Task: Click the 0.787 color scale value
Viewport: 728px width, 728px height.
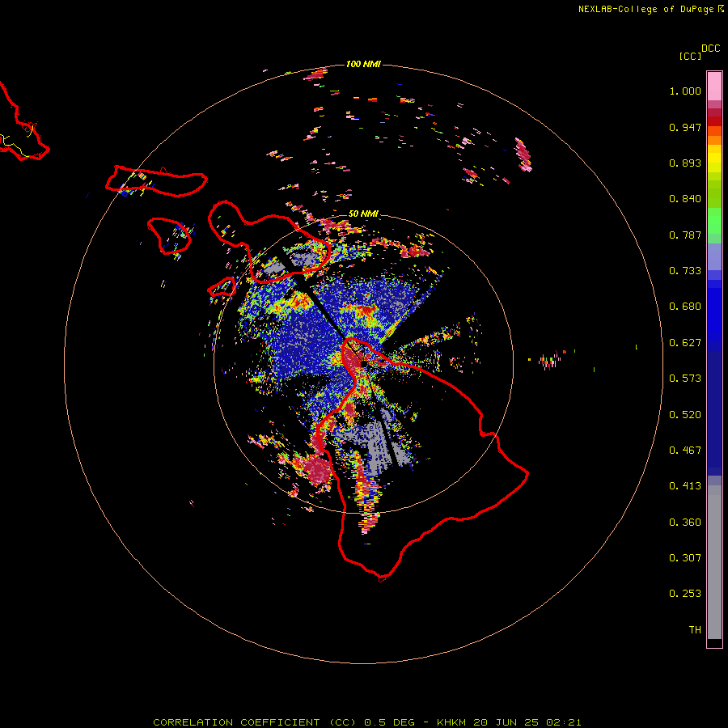Action: coord(685,235)
